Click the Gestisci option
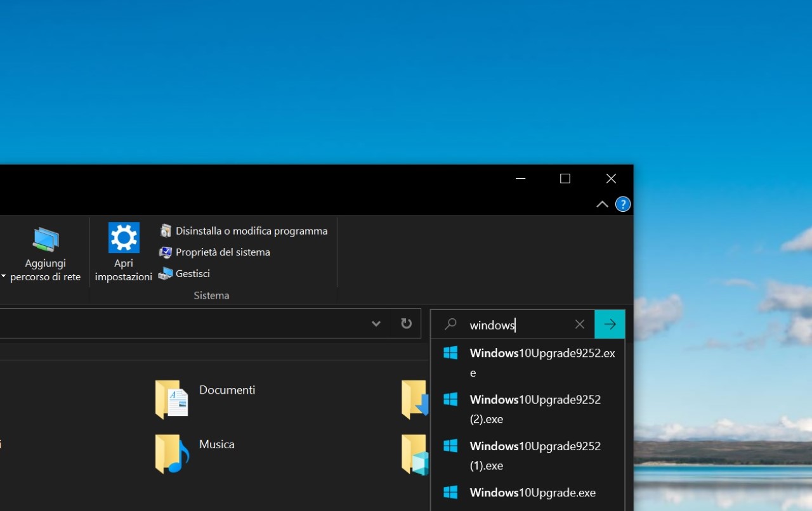Viewport: 812px width, 511px height. click(x=184, y=273)
